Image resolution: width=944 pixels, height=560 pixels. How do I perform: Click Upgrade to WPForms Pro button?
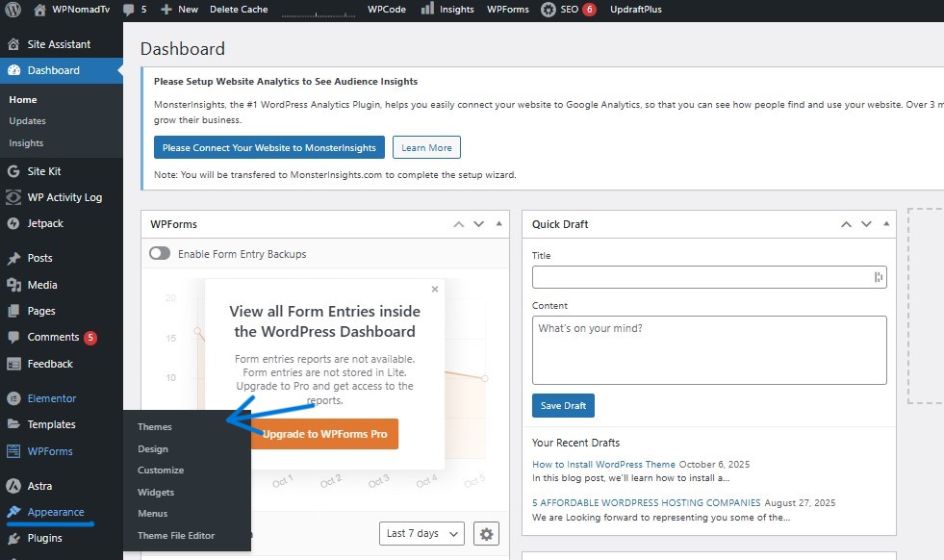point(324,434)
